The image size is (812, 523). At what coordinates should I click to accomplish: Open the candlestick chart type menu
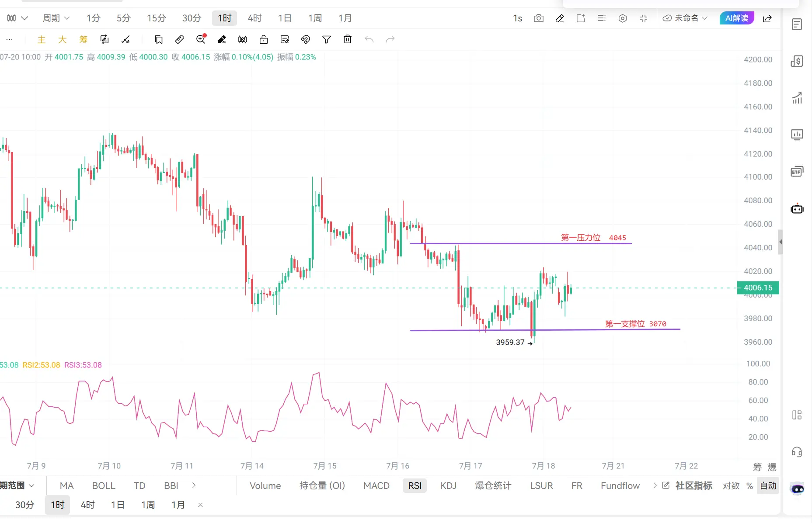click(17, 18)
